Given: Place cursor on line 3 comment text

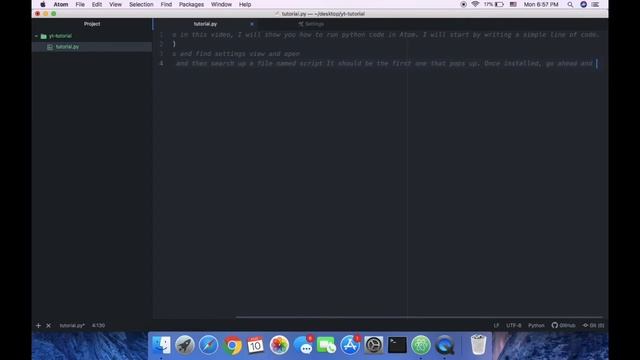Looking at the screenshot, I should 236,54.
